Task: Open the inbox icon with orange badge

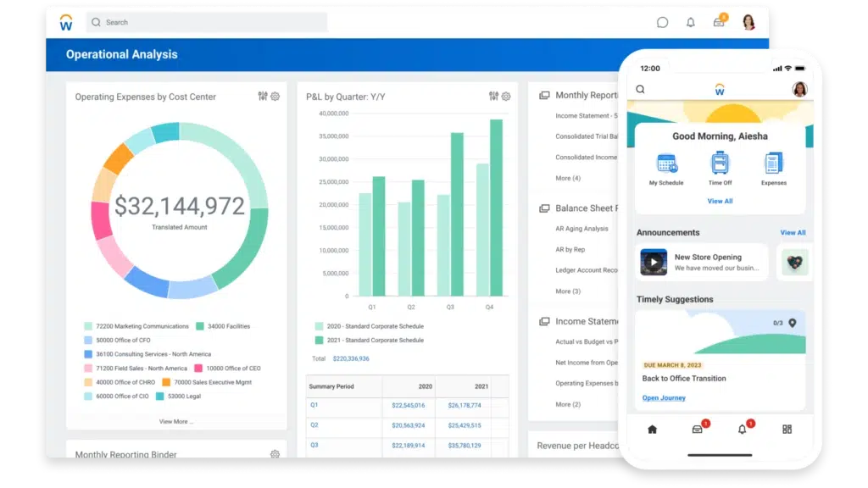Action: coord(719,22)
